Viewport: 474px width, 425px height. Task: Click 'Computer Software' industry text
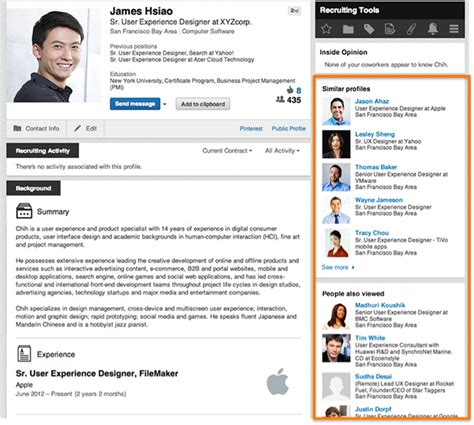[208, 31]
